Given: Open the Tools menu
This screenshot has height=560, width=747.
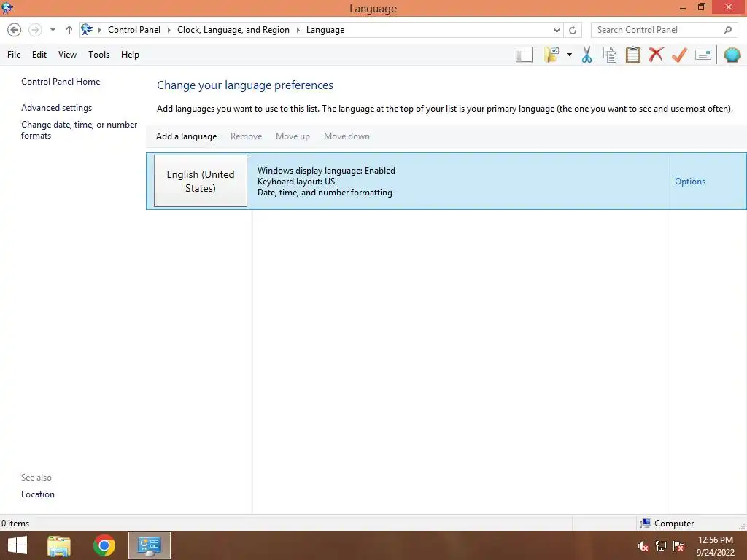Looking at the screenshot, I should tap(98, 55).
